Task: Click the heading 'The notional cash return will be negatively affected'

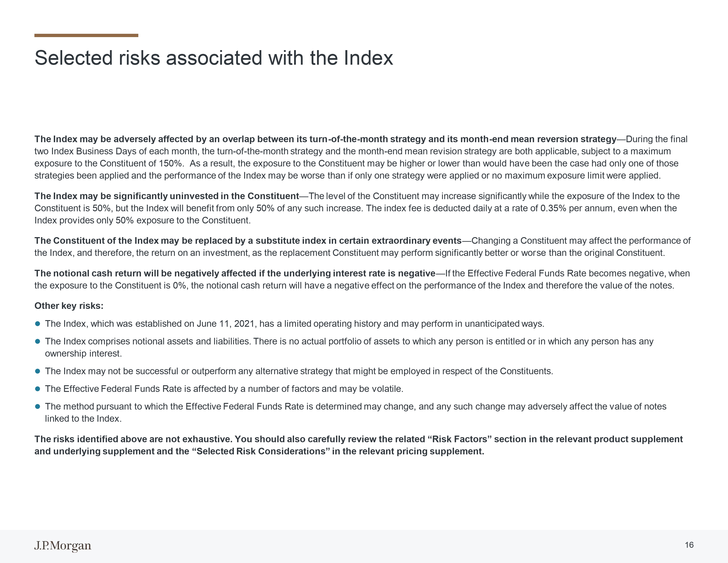Action: (x=235, y=274)
